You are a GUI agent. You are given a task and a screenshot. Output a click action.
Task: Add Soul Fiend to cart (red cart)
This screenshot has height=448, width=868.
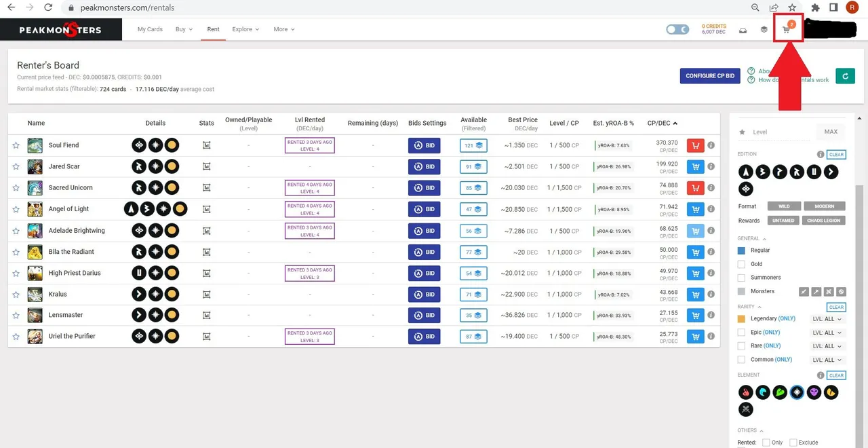pos(695,145)
